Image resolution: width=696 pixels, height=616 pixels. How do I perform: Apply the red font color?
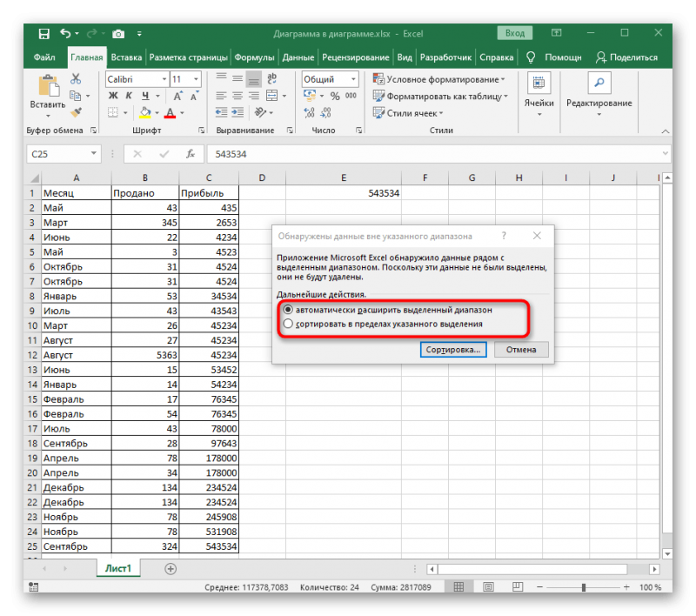coord(170,113)
